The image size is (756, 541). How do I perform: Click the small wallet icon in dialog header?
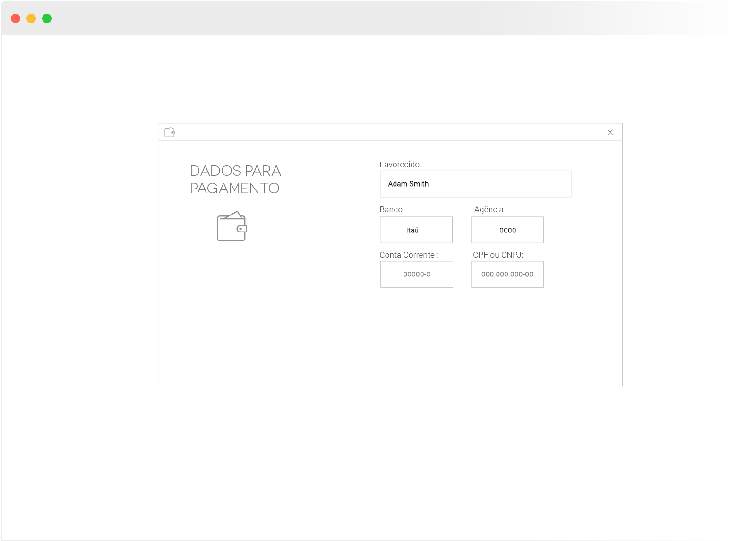[170, 132]
